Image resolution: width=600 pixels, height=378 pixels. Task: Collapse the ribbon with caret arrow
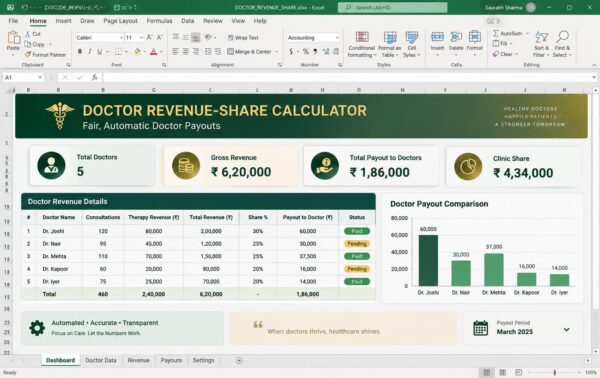click(x=594, y=65)
